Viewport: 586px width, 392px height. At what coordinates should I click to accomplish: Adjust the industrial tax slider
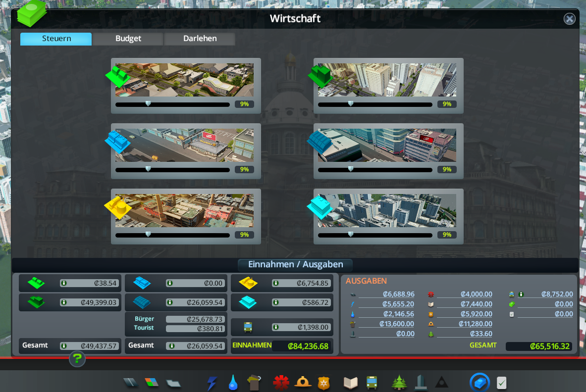(148, 235)
